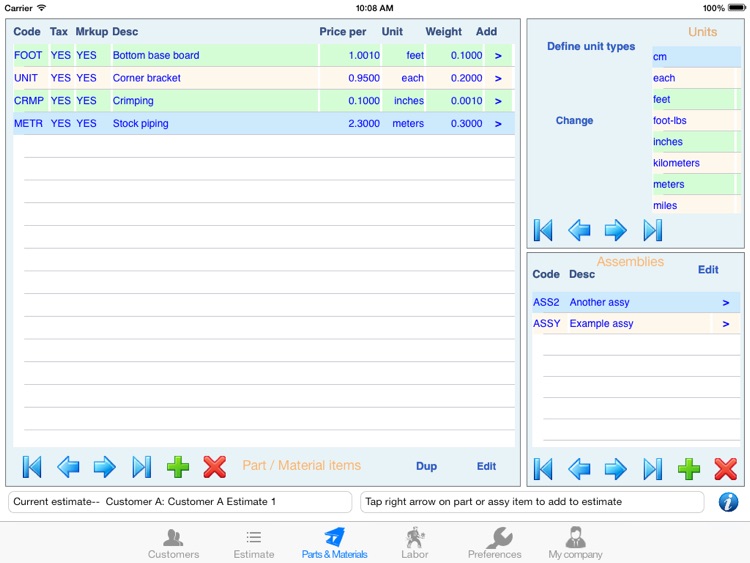This screenshot has height=563, width=750.
Task: Go to previous part in parts list
Action: tap(68, 466)
